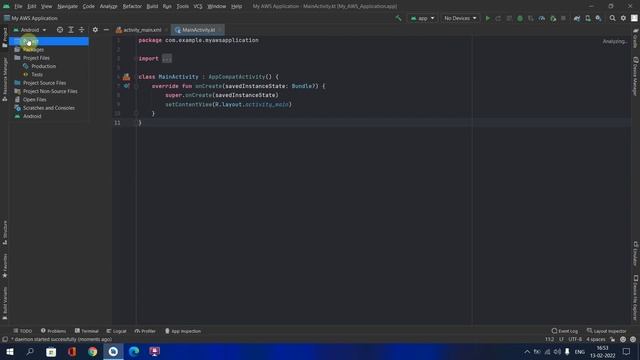Open Resource Manager side tab
640x360 pixels.
pyautogui.click(x=5, y=79)
